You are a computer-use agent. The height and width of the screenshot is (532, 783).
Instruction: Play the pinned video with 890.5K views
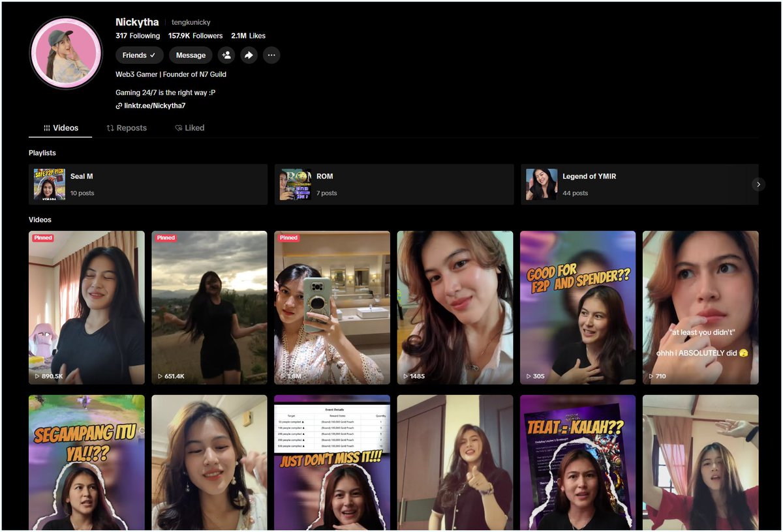point(87,308)
